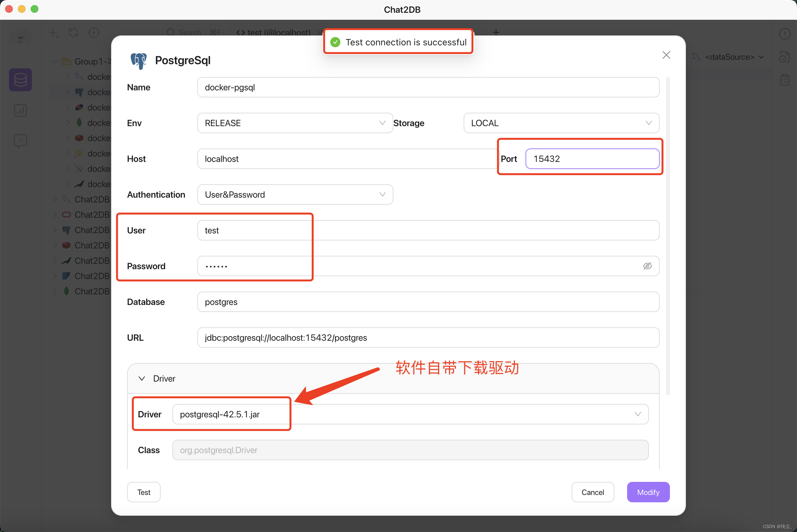
Task: Click the Search box in toolbar
Action: click(x=194, y=33)
